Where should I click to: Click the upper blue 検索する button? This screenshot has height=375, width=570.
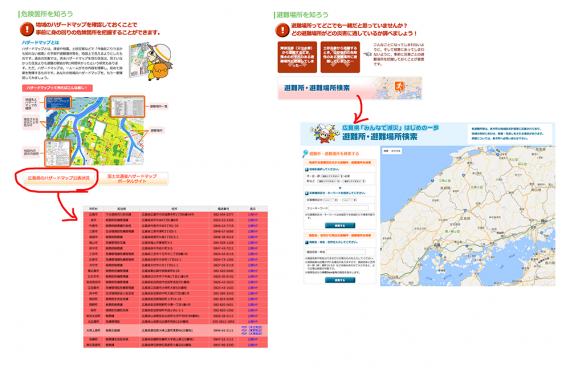pyautogui.click(x=340, y=225)
